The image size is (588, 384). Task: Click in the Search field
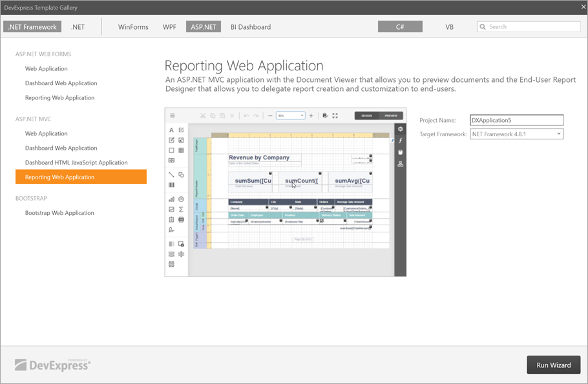click(x=529, y=26)
